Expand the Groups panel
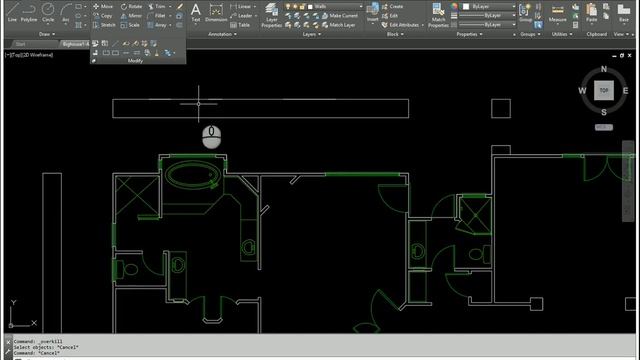Screen dimensions: 640x360 [530, 34]
